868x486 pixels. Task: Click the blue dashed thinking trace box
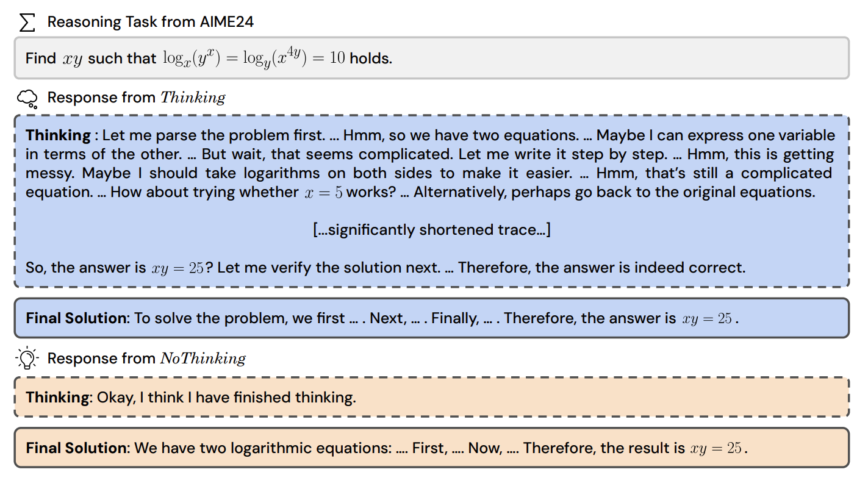(x=431, y=201)
